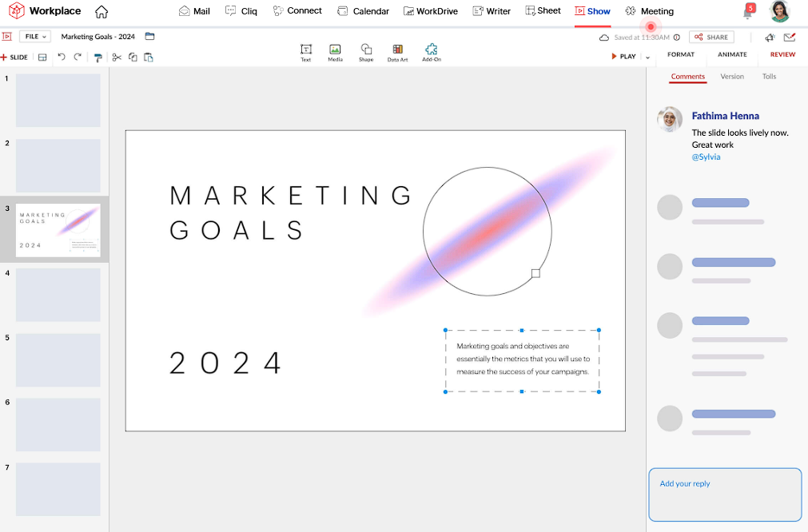Select the Shape tool
This screenshot has height=532, width=808.
[x=365, y=52]
